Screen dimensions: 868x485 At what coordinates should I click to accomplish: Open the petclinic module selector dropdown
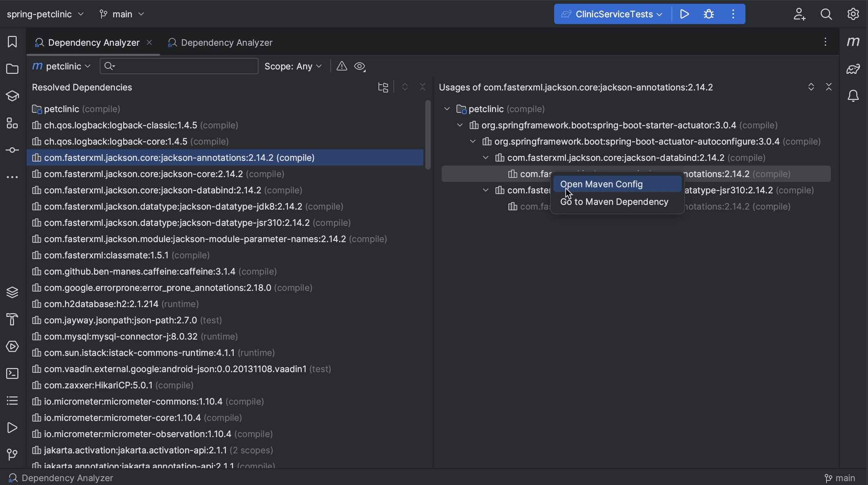point(61,66)
